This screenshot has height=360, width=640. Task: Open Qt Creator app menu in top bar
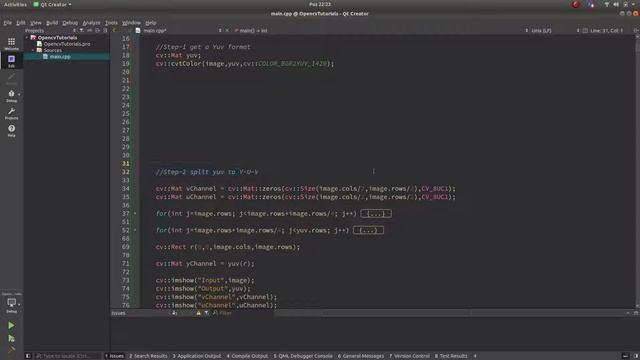(x=52, y=4)
